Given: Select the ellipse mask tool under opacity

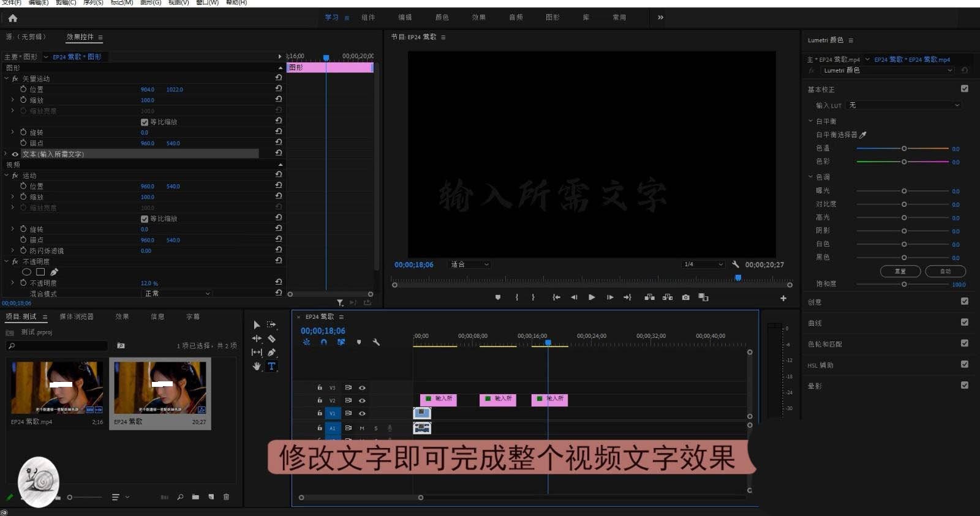Looking at the screenshot, I should 26,272.
